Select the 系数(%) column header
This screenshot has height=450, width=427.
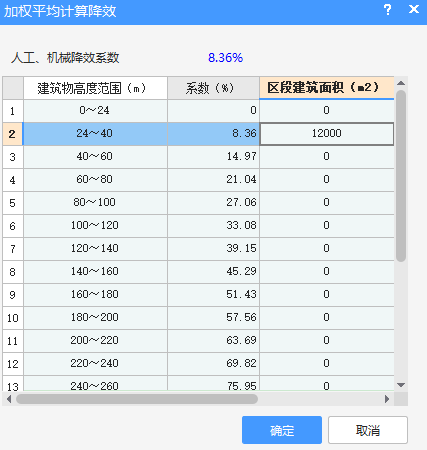pyautogui.click(x=214, y=88)
